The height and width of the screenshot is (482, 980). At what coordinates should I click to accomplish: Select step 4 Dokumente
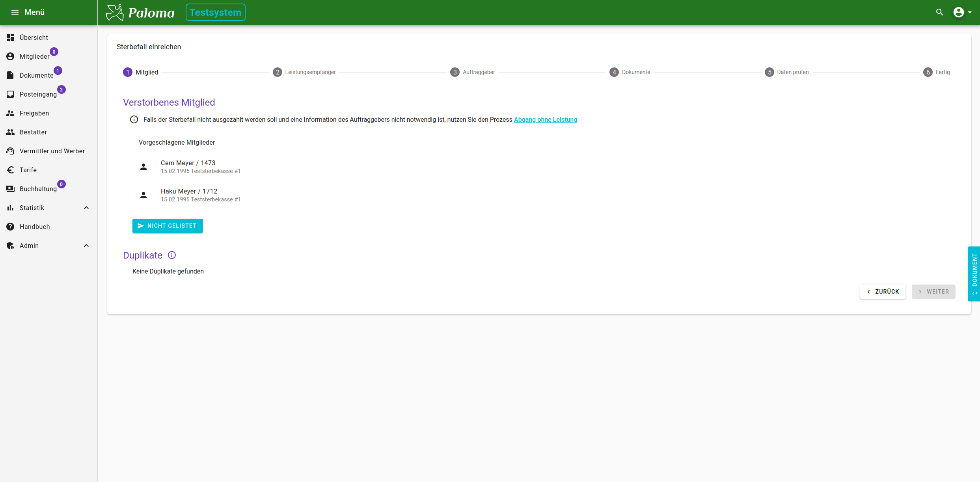click(x=630, y=72)
